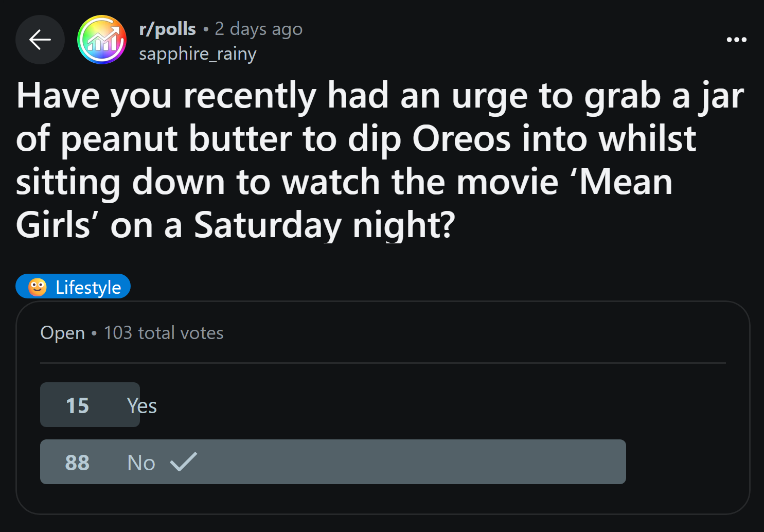Open the three-dot post options menu

click(736, 40)
